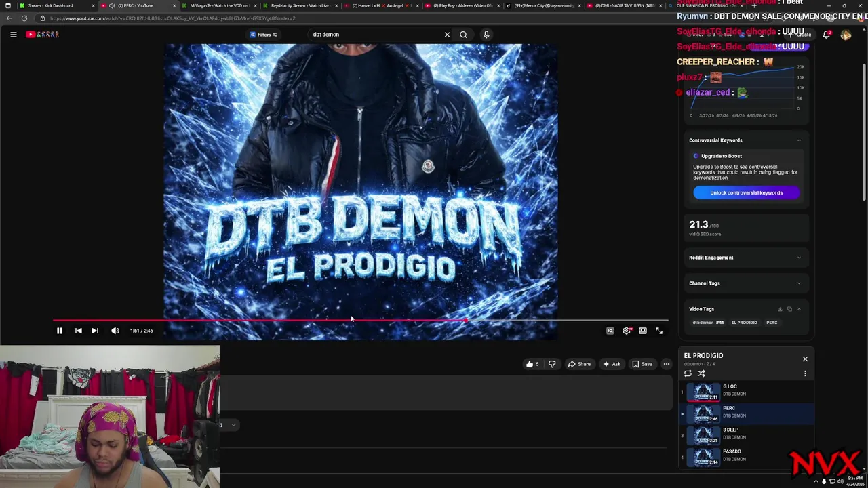The image size is (868, 488).
Task: Switch to PERC - YouTube tab
Action: point(138,5)
